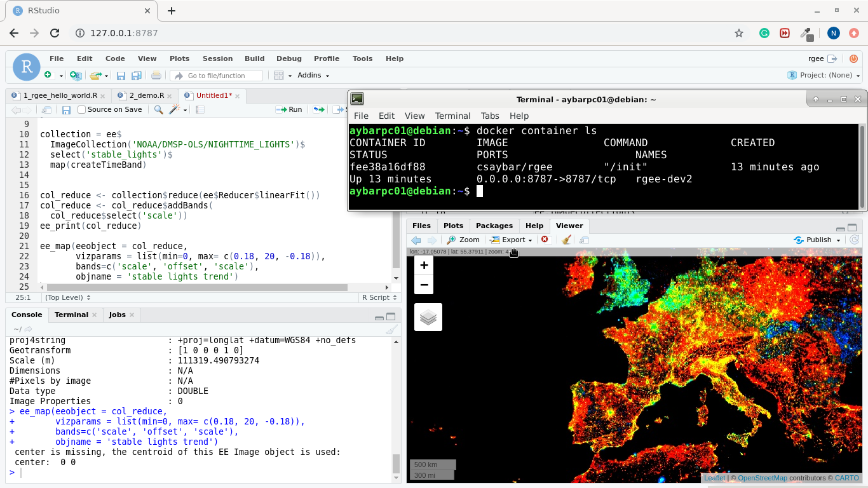Refresh the Viewer pane with circular arrow icon
The width and height of the screenshot is (868, 488).
854,240
